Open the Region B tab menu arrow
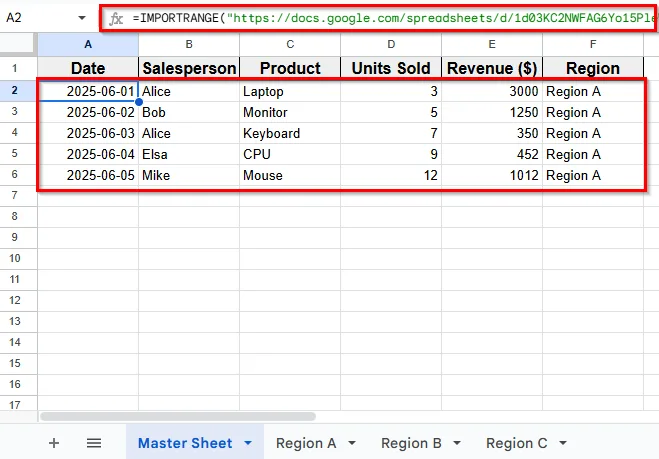 click(x=457, y=443)
